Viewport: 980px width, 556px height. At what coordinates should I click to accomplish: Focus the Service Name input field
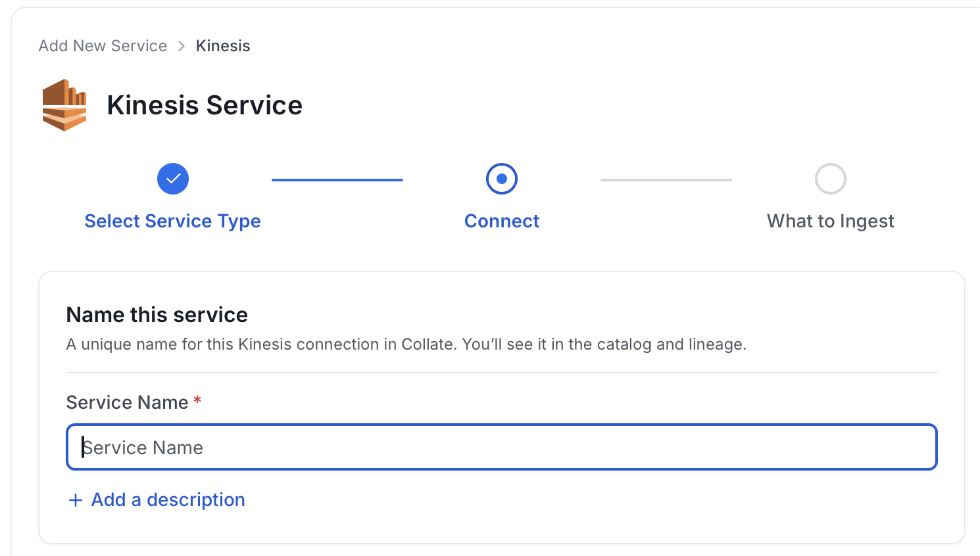coord(502,447)
